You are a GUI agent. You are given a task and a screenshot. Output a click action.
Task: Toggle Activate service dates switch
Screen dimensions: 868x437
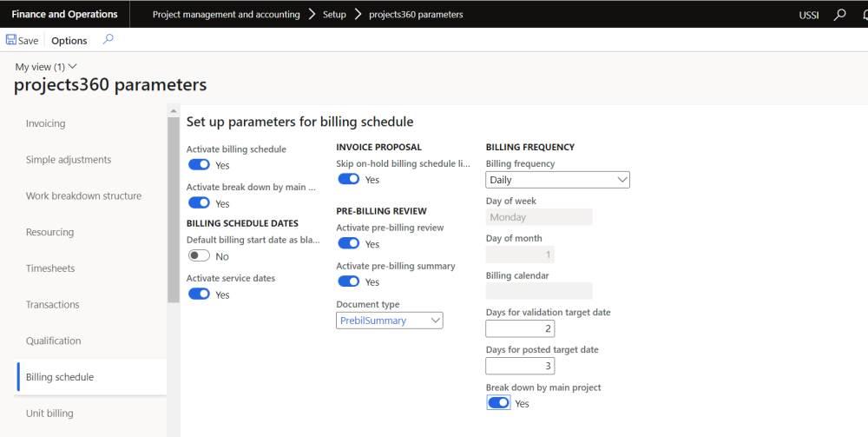199,295
